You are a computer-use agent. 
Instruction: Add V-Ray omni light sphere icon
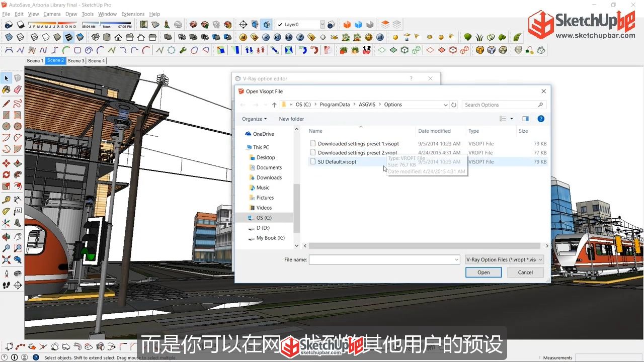[395, 37]
